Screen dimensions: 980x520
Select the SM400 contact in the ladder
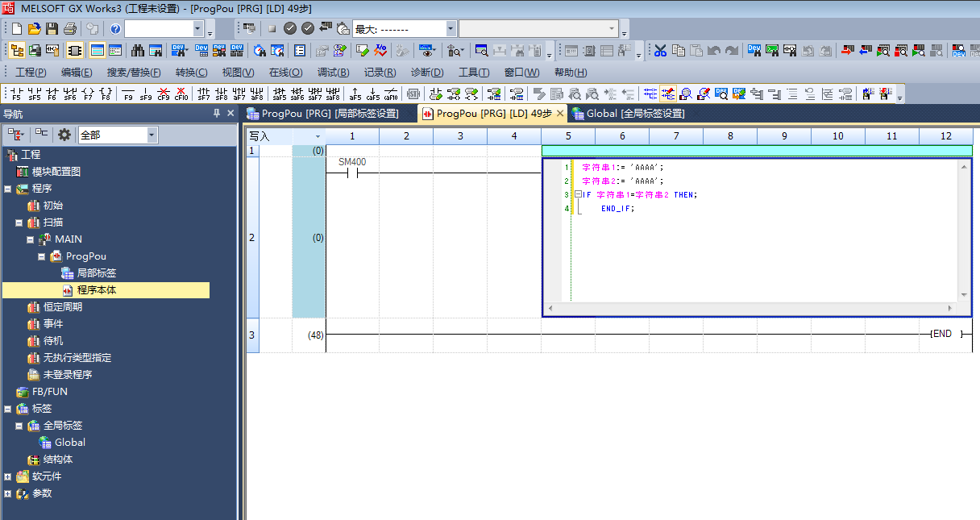coord(352,173)
